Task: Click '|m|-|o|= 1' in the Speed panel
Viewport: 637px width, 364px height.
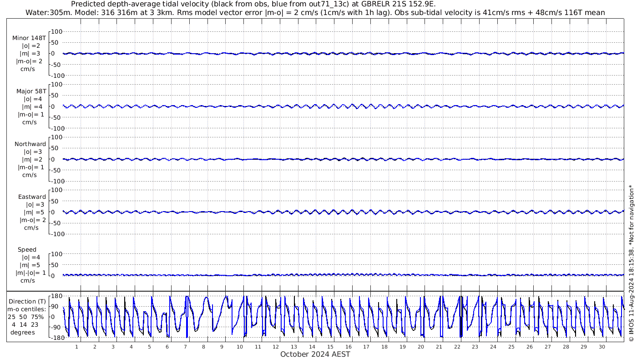Action: point(30,273)
